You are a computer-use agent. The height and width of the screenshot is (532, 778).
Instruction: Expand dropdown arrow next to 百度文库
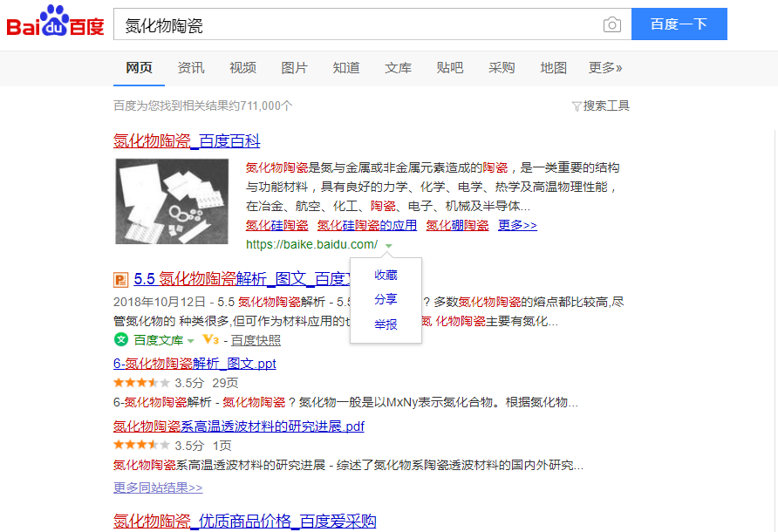tap(190, 341)
